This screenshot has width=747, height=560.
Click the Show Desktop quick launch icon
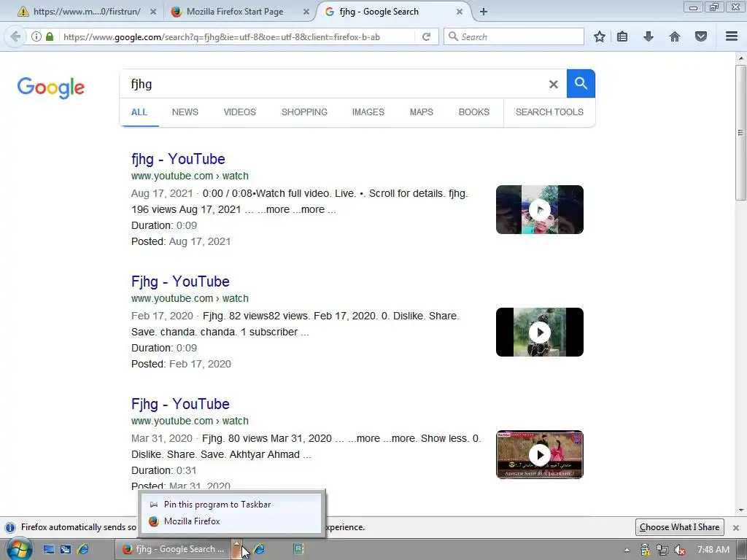coord(49,549)
